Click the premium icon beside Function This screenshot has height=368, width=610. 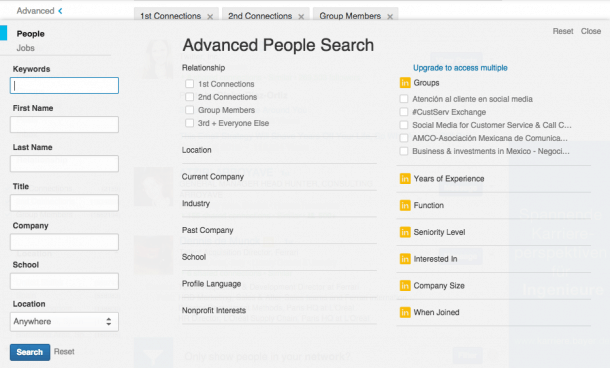405,205
